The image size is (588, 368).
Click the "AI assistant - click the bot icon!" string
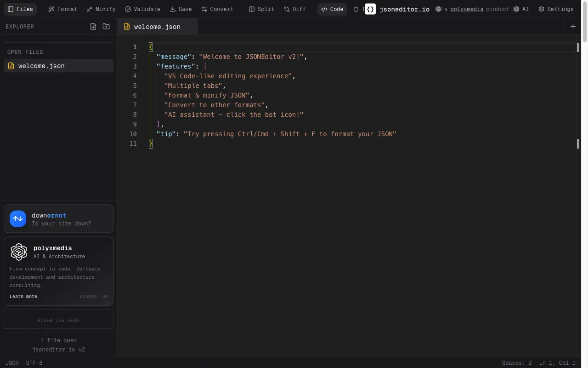tap(234, 115)
